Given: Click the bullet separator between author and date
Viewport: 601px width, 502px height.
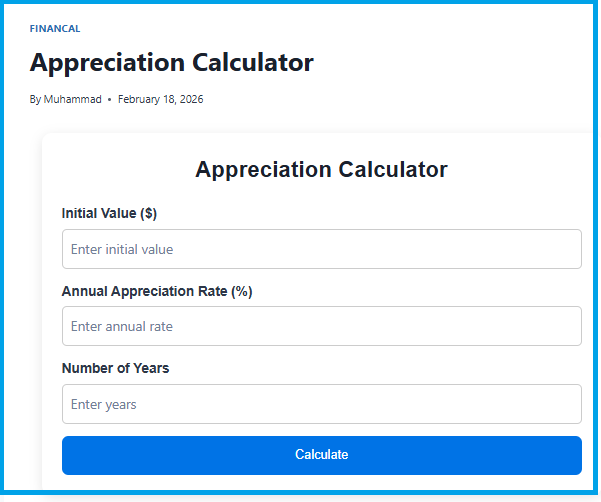Looking at the screenshot, I should (x=109, y=99).
